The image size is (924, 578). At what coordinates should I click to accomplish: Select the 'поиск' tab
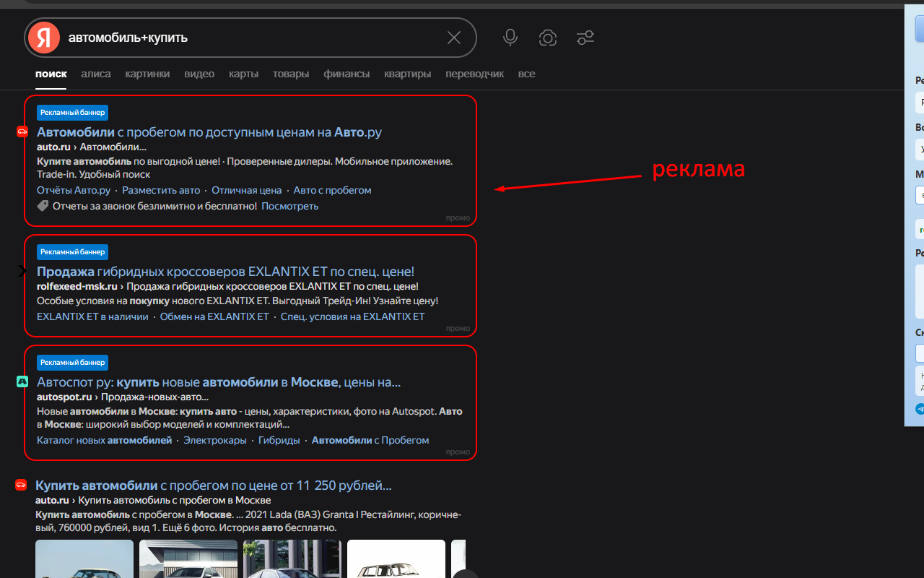[51, 74]
